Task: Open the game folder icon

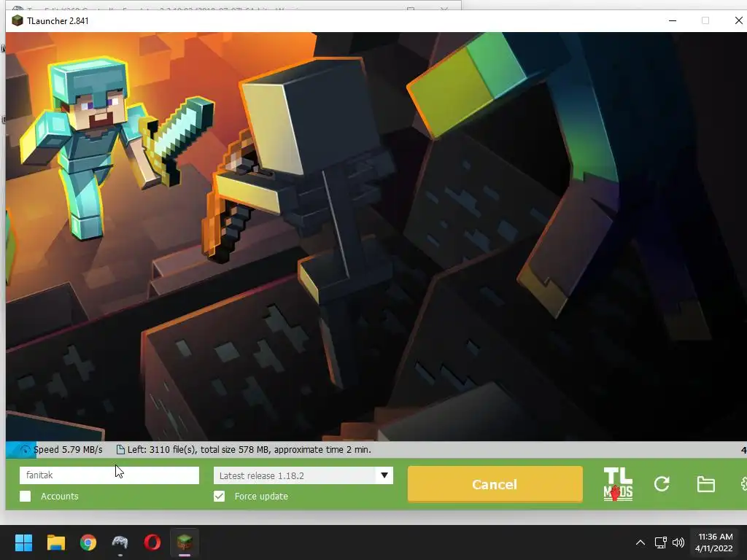Action: pos(705,484)
